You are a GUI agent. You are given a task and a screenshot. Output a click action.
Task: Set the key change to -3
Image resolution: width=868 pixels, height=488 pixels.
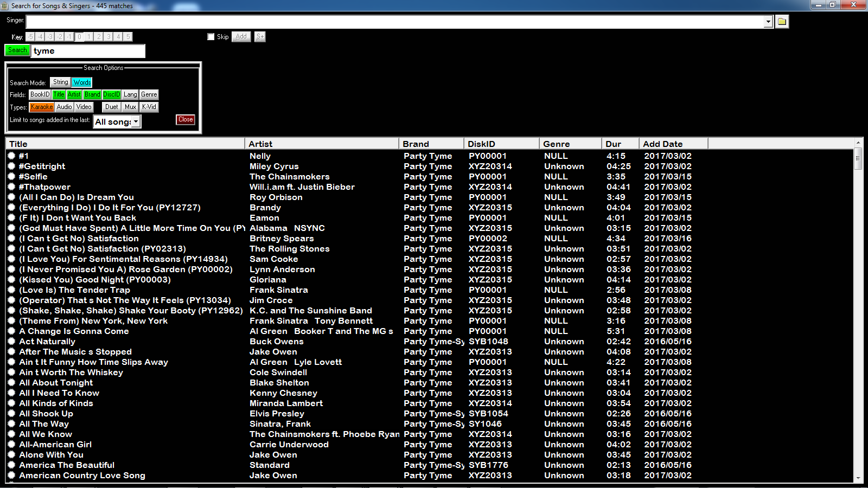(50, 37)
